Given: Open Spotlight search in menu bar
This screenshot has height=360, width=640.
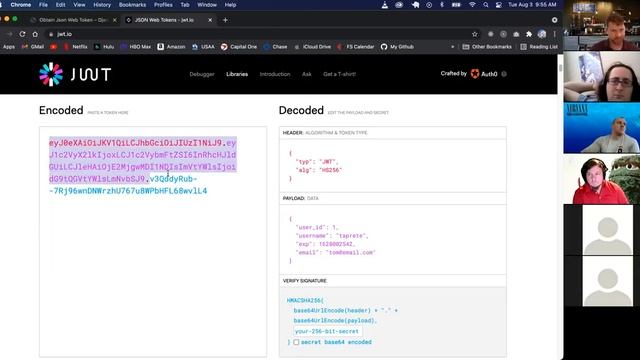Looking at the screenshot, I should point(486,5).
